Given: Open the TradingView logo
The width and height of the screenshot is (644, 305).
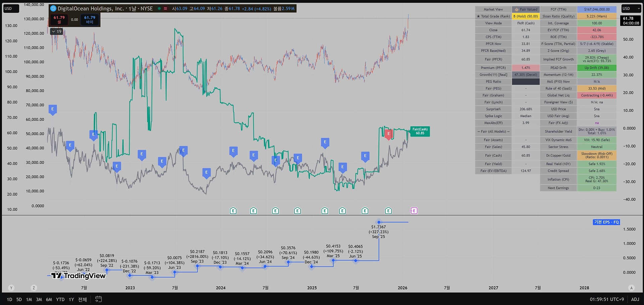Looking at the screenshot, I should pyautogui.click(x=78, y=276).
